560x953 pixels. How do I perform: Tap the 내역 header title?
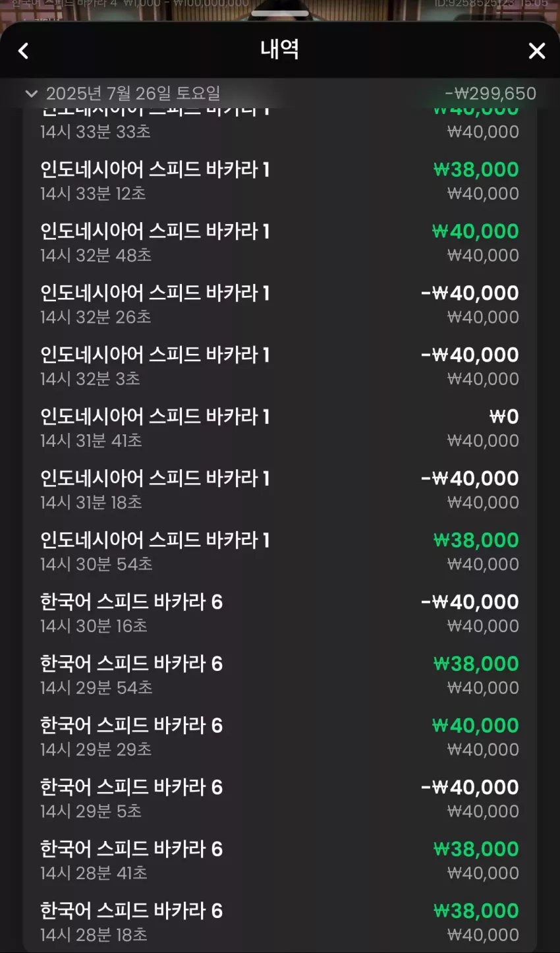tap(280, 49)
